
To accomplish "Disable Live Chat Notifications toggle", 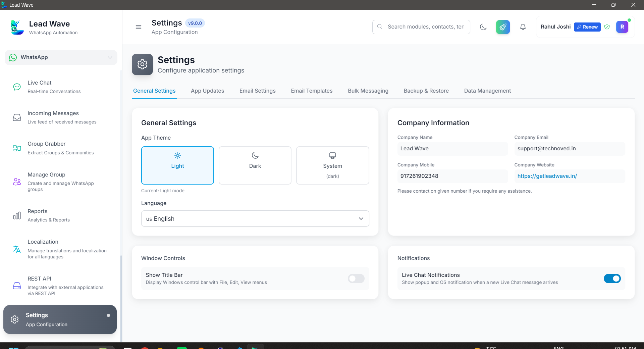I will (612, 279).
